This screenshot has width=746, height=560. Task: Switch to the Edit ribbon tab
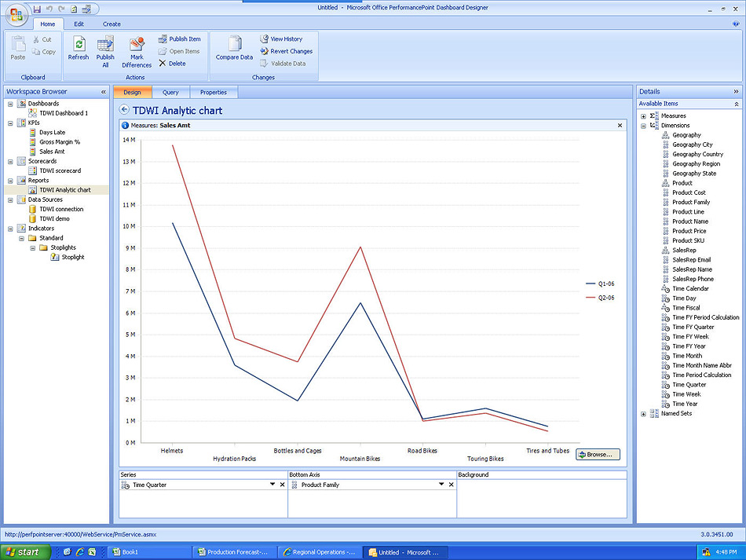coord(79,24)
